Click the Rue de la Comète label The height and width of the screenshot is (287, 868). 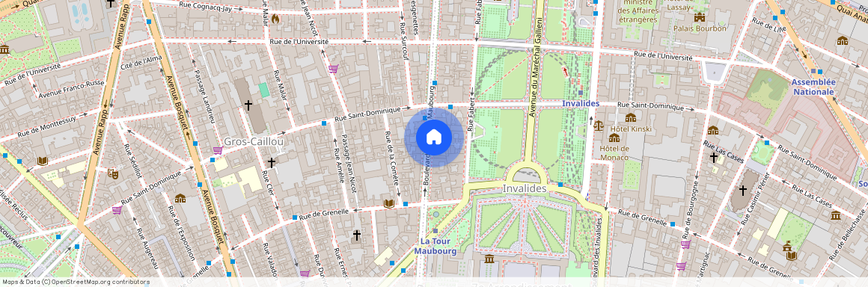point(391,152)
